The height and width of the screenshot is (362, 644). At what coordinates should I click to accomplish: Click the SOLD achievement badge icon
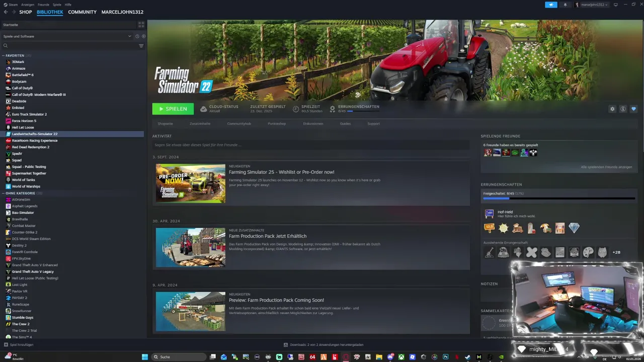[489, 228]
